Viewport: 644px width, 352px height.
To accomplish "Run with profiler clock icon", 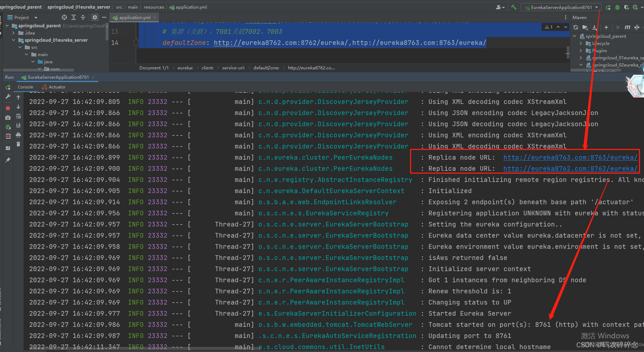I will [x=636, y=7].
